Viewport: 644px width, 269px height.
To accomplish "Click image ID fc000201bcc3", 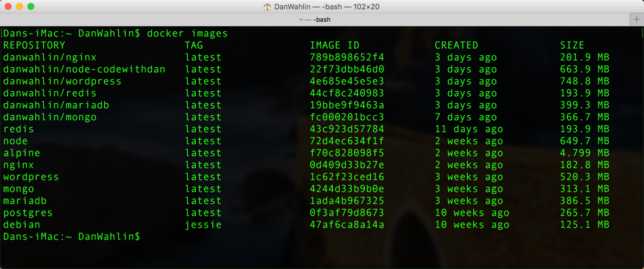I will [347, 117].
